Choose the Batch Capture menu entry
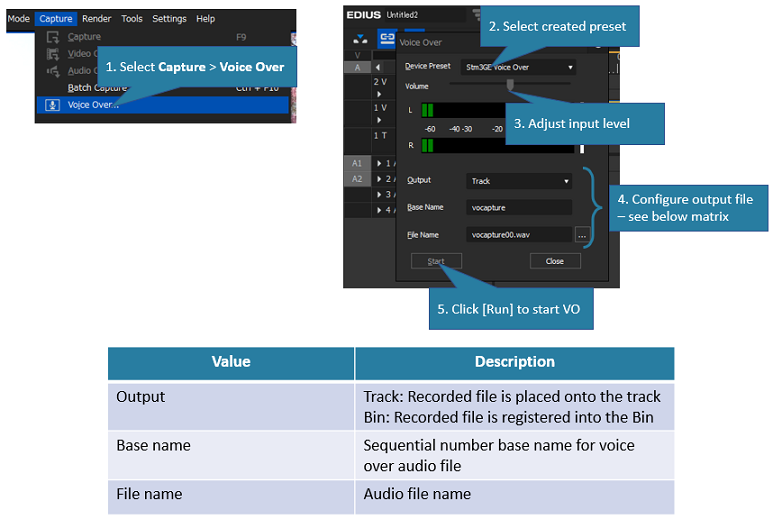Image resolution: width=773 pixels, height=519 pixels. click(97, 88)
